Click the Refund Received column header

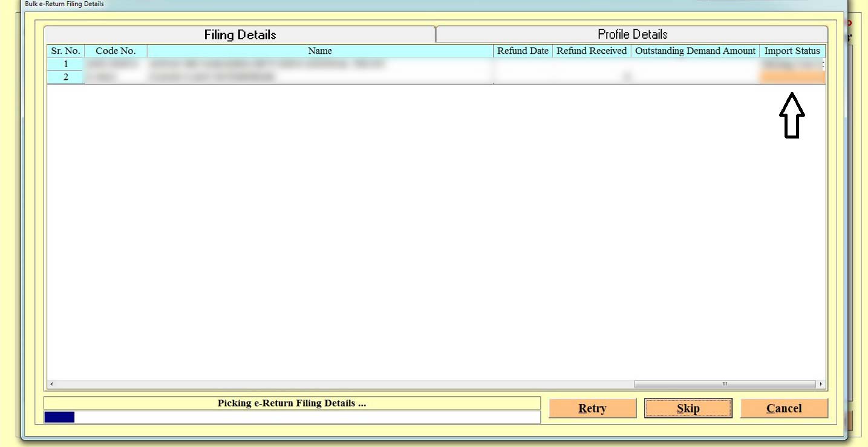(592, 51)
